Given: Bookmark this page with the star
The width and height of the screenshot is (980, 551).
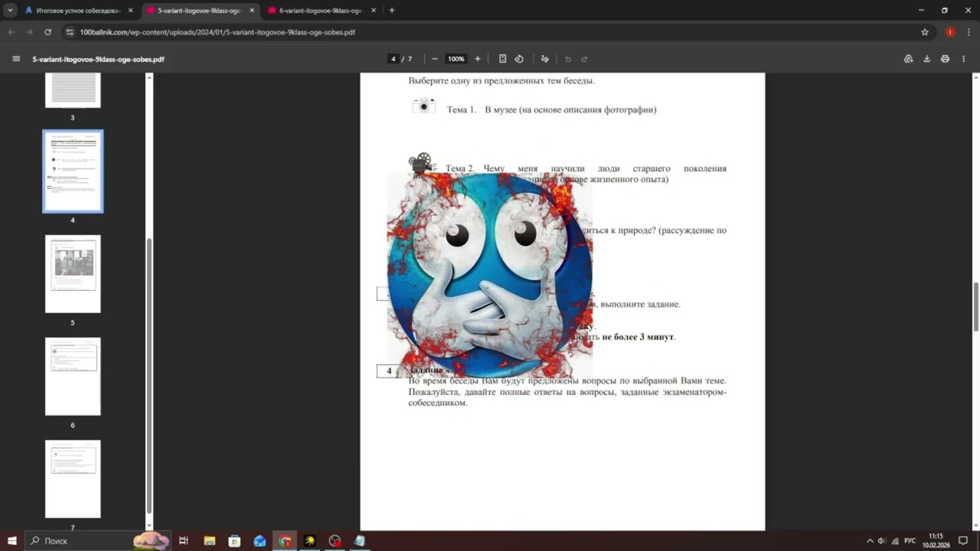Looking at the screenshot, I should pos(925,32).
